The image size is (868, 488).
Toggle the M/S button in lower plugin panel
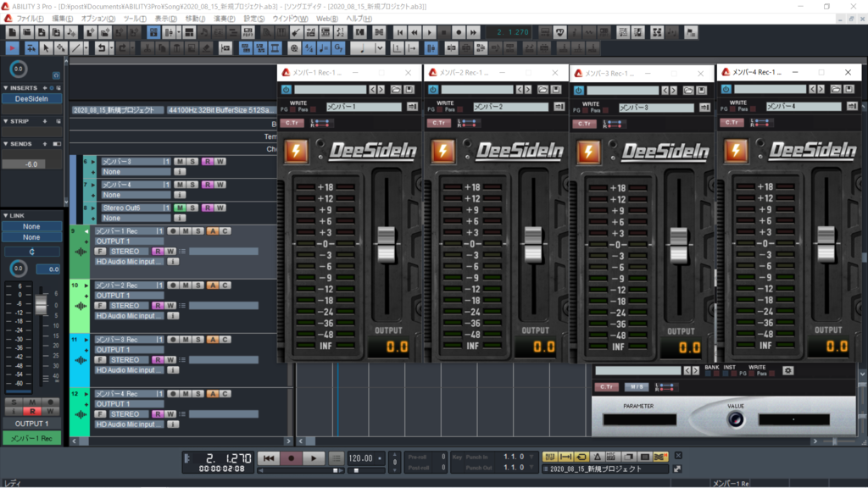point(637,386)
